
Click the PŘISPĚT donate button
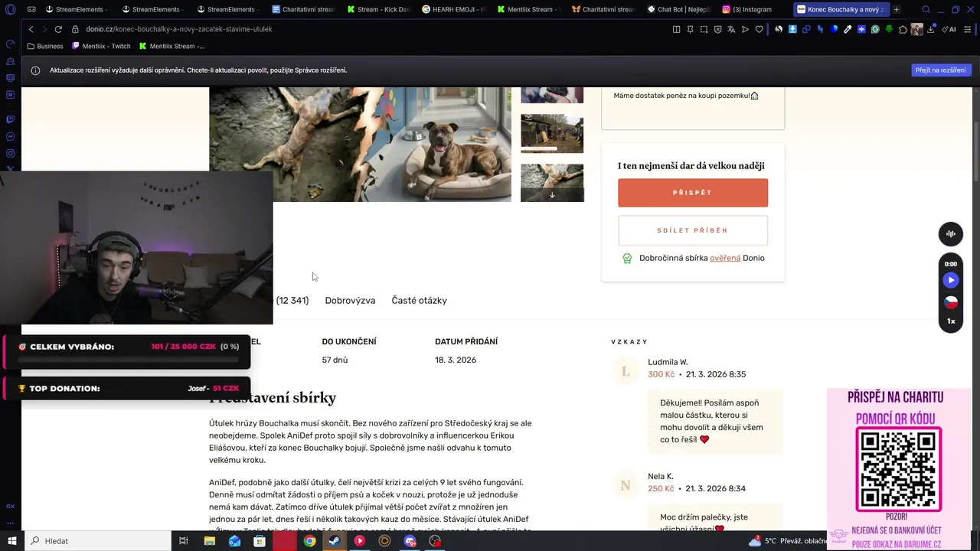tap(693, 193)
